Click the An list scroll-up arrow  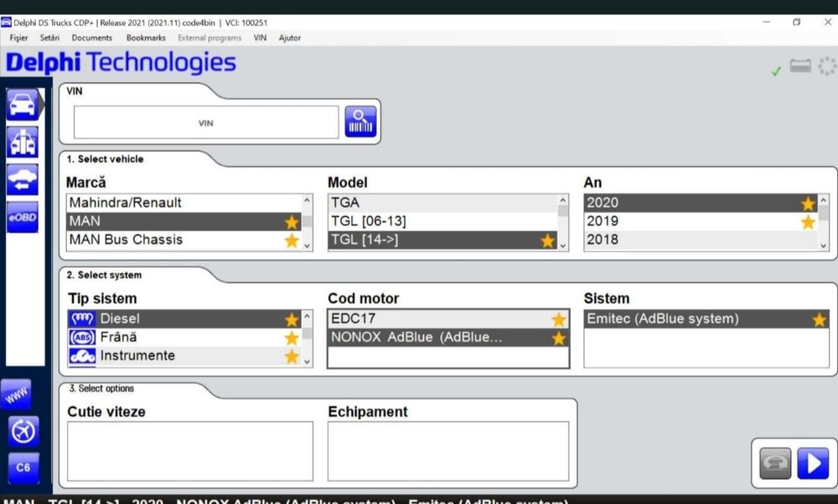(x=824, y=200)
